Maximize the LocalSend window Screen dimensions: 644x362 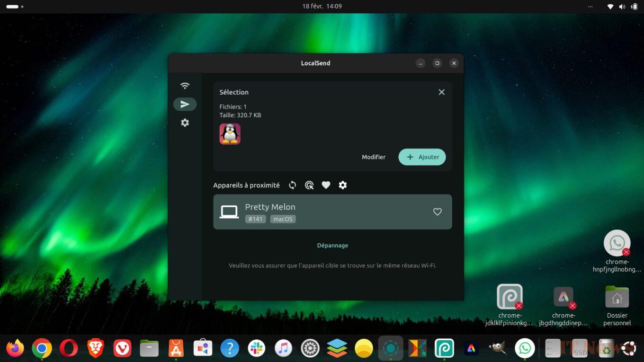pos(437,63)
